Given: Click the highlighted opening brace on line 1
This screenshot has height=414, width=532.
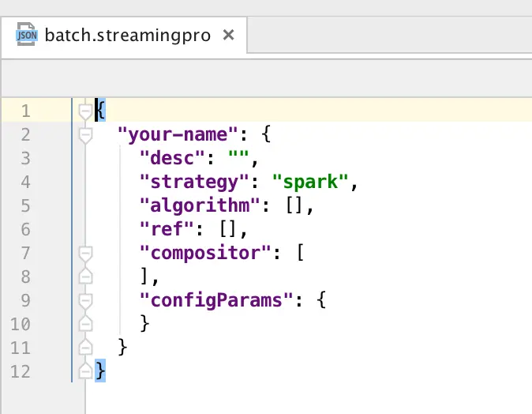Looking at the screenshot, I should coord(101,110).
